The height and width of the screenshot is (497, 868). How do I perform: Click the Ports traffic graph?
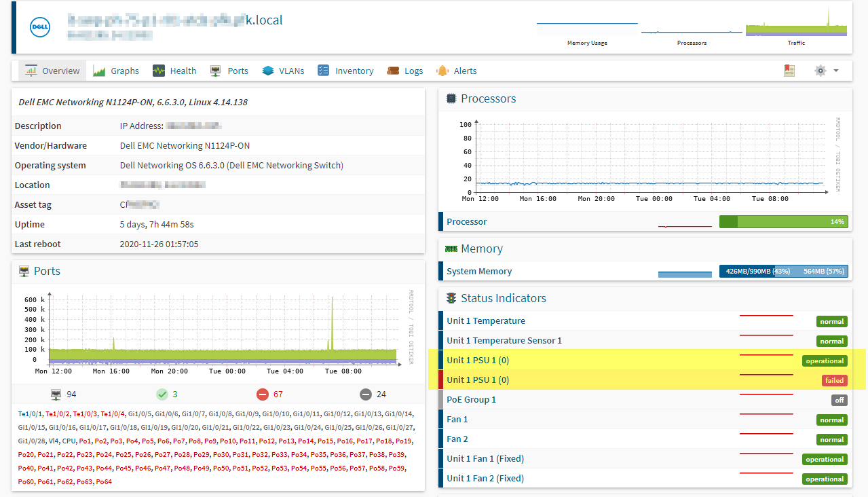[x=217, y=332]
